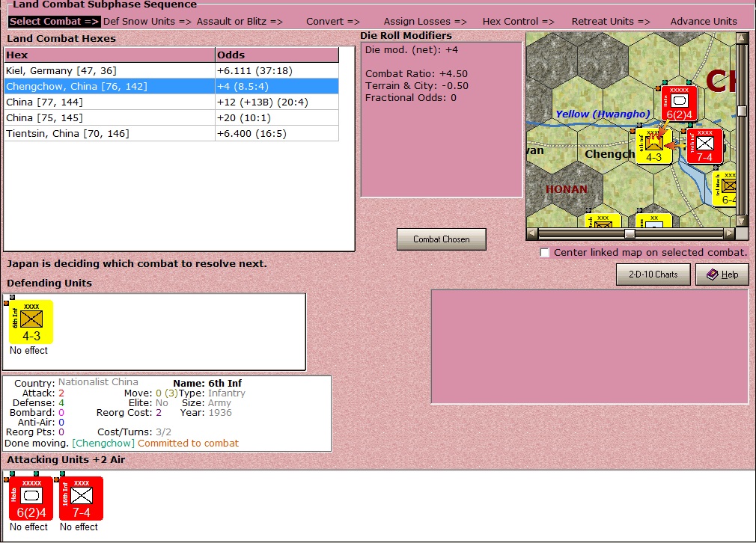
Task: Click Hex Control subphase step
Action: [x=518, y=21]
